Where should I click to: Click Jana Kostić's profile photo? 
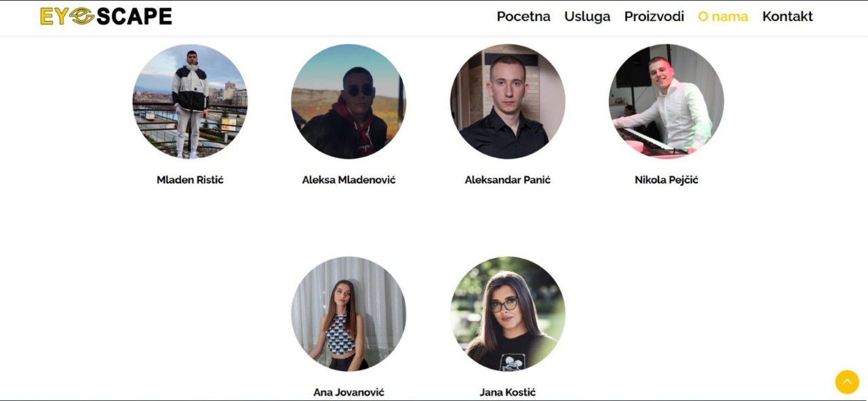point(507,314)
